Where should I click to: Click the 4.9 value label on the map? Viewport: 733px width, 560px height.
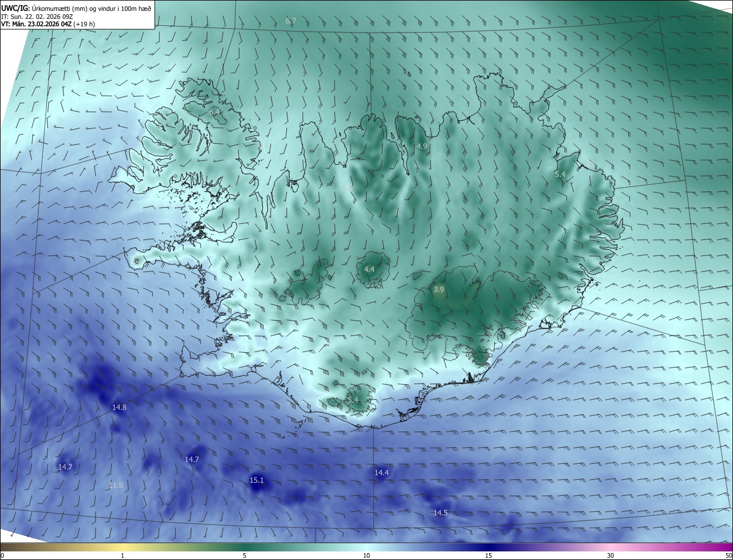422,146
